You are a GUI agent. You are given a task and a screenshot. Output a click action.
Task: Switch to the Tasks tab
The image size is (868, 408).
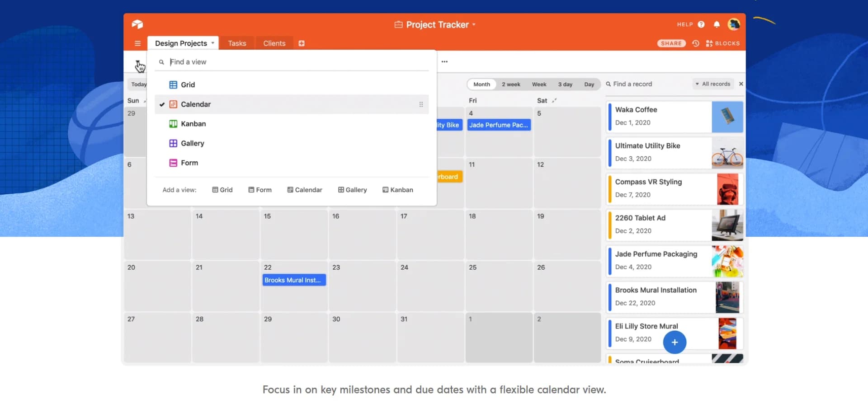pos(237,43)
